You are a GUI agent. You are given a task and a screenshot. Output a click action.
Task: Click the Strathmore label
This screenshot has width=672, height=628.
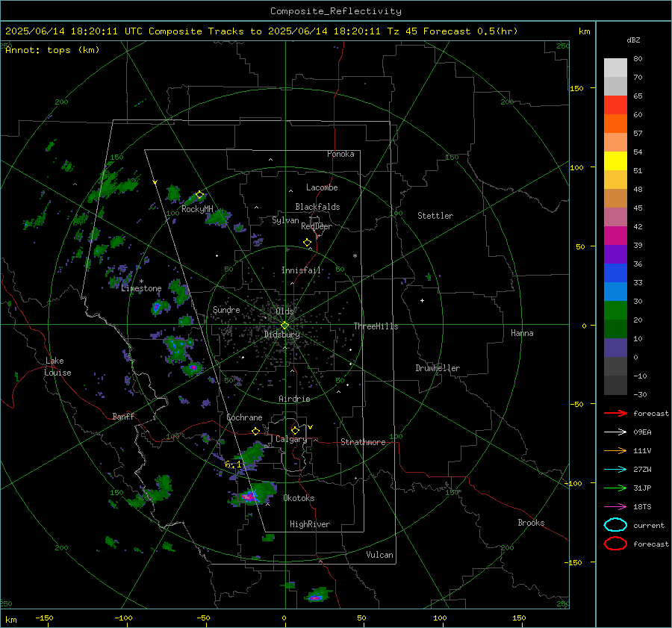point(363,442)
